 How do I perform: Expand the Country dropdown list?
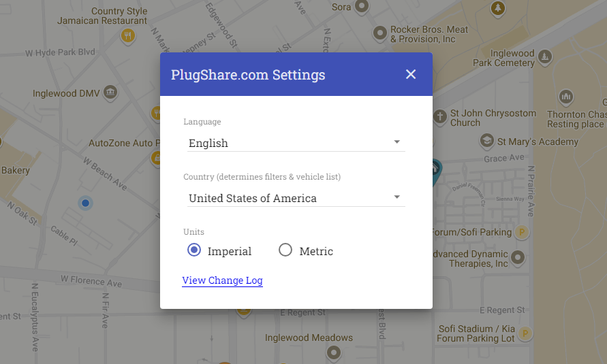click(296, 198)
